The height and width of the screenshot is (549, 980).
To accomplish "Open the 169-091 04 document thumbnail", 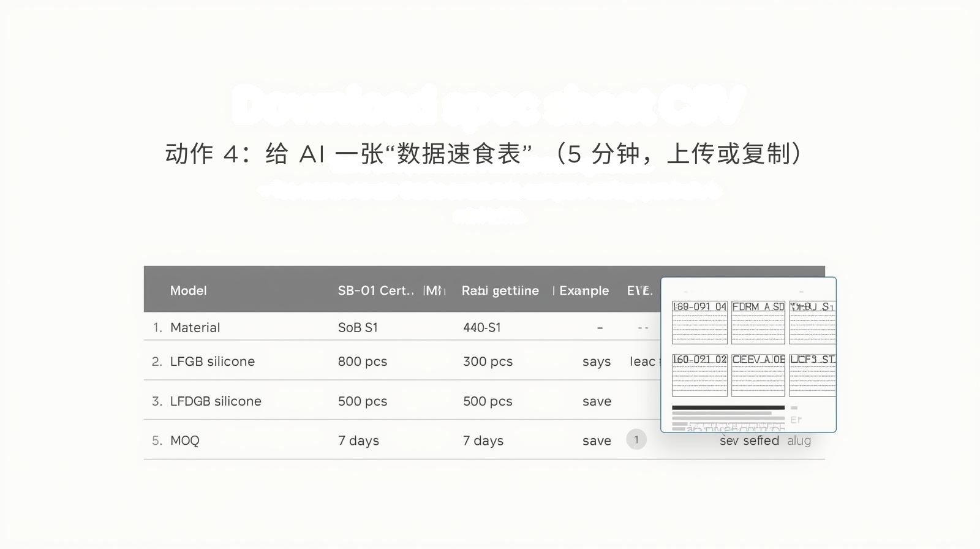I will pos(699,322).
